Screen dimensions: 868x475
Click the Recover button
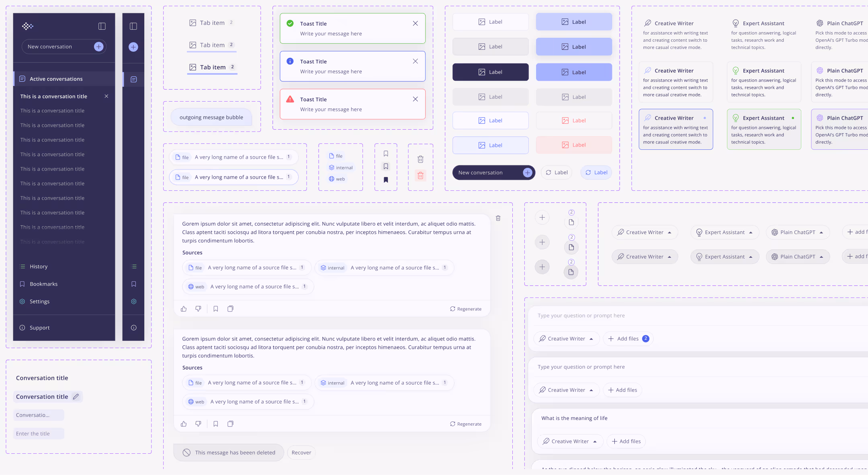click(301, 453)
